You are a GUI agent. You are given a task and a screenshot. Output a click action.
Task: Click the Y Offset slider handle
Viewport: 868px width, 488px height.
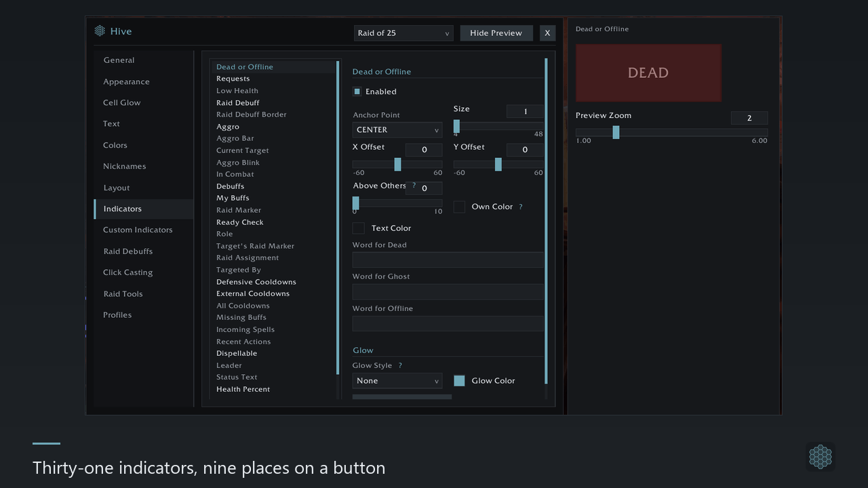coord(498,165)
